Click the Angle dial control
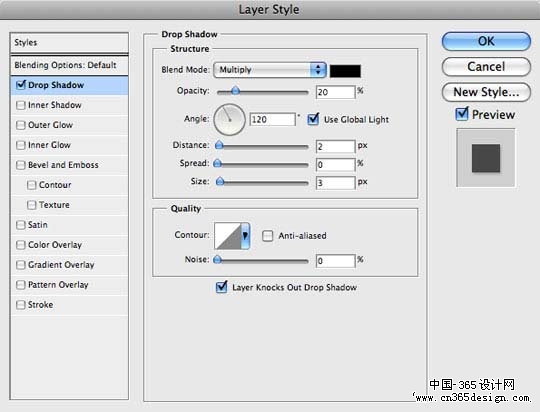Viewport: 540px width, 412px height. point(229,120)
